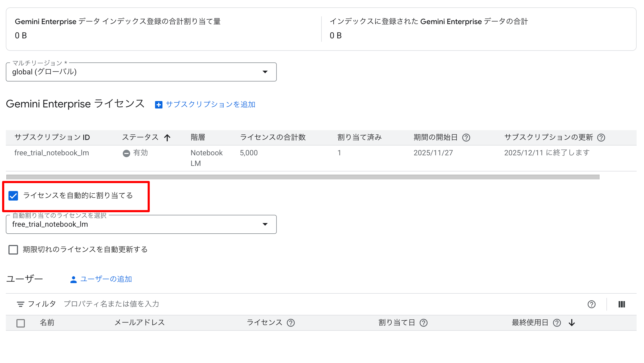Open the column display options icon
Screen dimensions: 644x363
coord(622,304)
